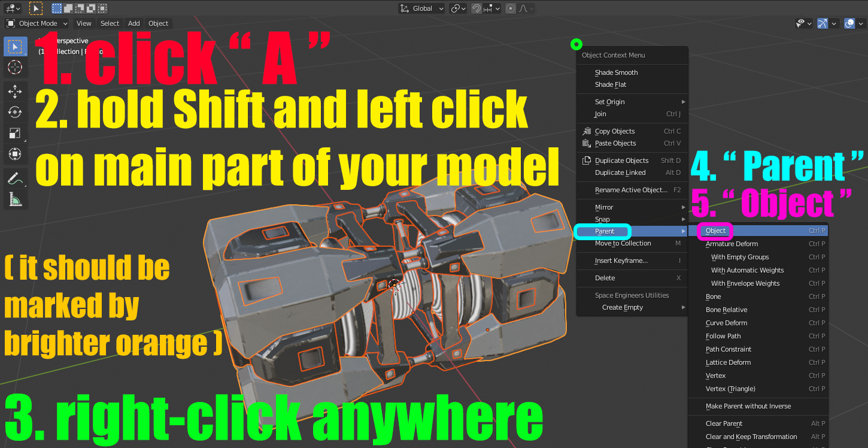The image size is (868, 448).
Task: Click Copy Objects in context menu
Action: point(632,131)
